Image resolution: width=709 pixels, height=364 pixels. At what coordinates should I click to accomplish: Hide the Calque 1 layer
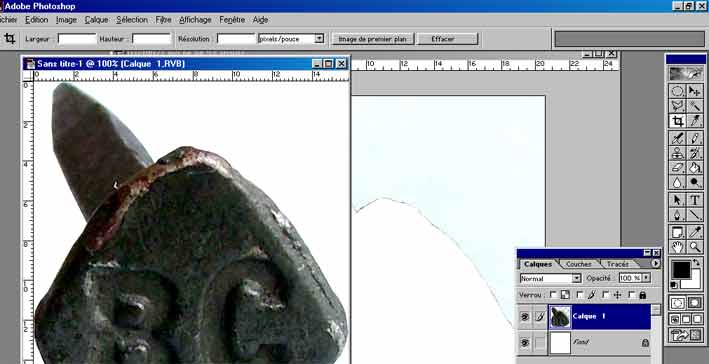click(x=525, y=317)
